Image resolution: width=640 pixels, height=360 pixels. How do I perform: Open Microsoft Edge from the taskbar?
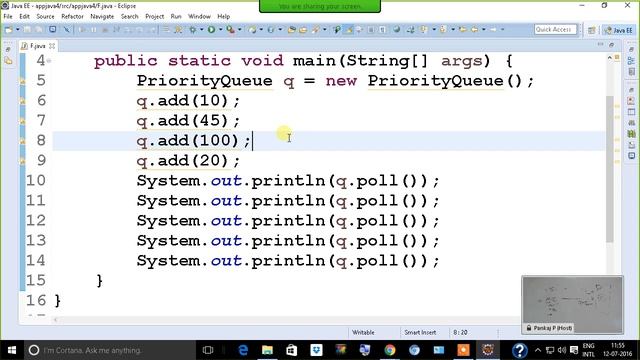243,350
